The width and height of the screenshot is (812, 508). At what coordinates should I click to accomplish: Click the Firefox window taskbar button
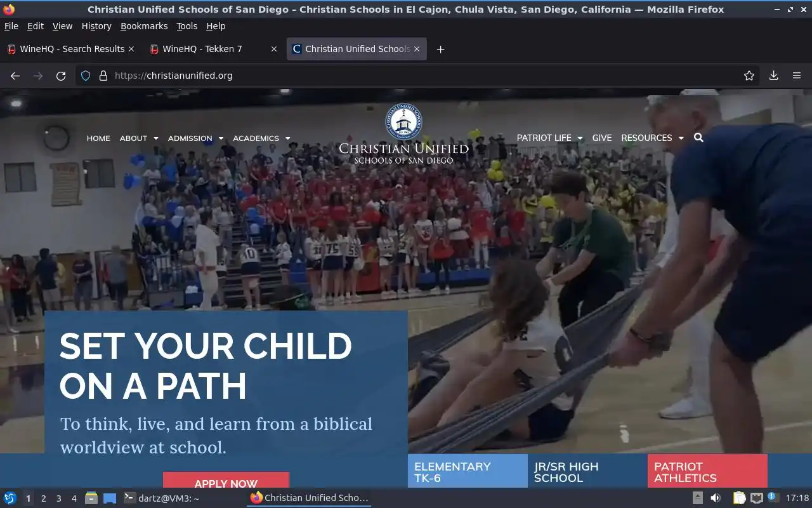[309, 498]
